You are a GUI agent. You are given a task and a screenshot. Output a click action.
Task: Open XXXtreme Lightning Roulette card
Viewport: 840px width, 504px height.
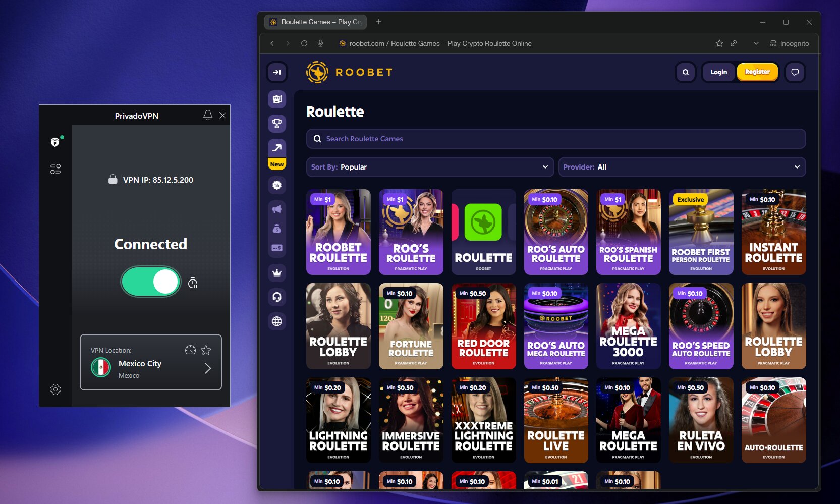tap(484, 420)
